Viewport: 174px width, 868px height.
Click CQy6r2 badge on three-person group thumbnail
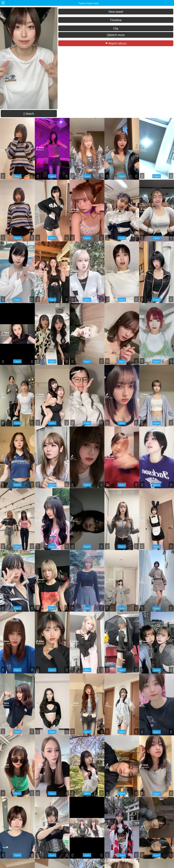[52, 300]
